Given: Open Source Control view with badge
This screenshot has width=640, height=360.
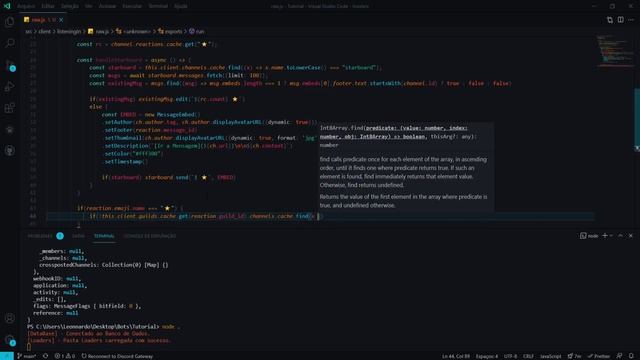Looking at the screenshot, I should click(9, 65).
